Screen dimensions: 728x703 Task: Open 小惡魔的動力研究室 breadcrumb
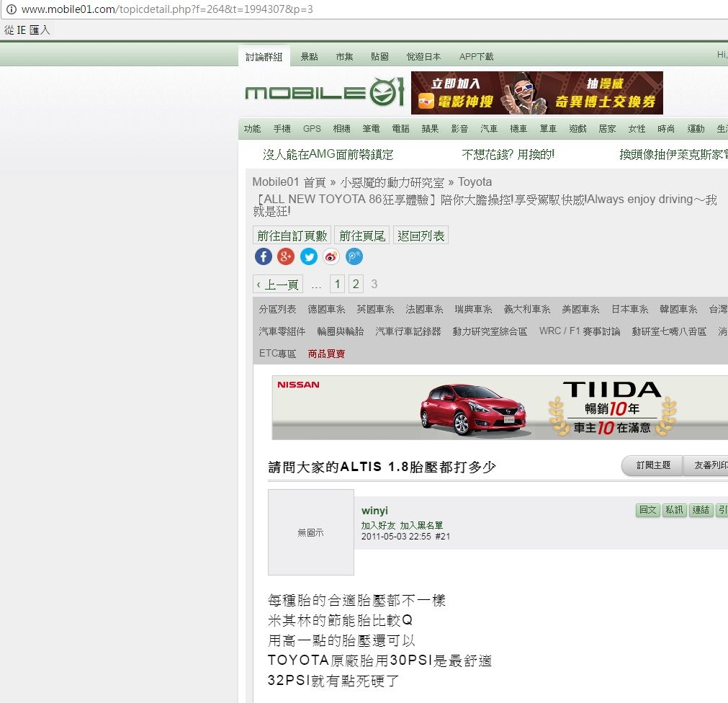(x=392, y=182)
